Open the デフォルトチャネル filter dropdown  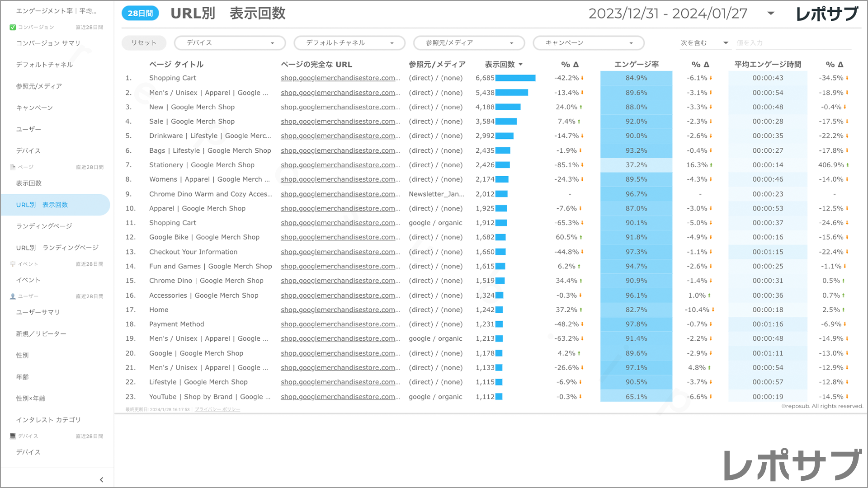[349, 43]
